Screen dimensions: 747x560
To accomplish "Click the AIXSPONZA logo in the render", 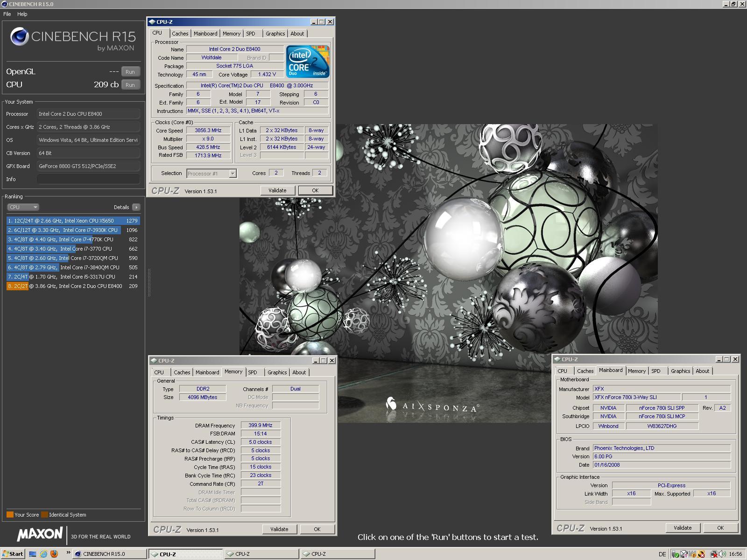I will [432, 406].
